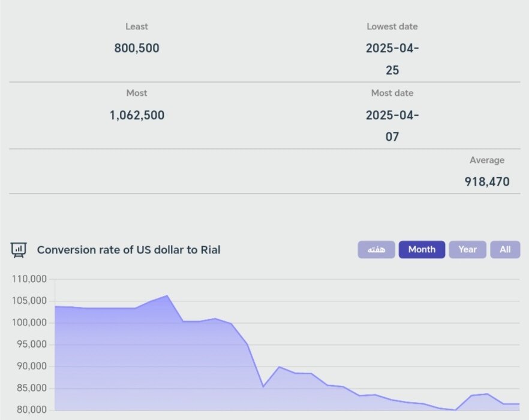Click the 'Lowest date' label
529x420 pixels.
click(392, 26)
